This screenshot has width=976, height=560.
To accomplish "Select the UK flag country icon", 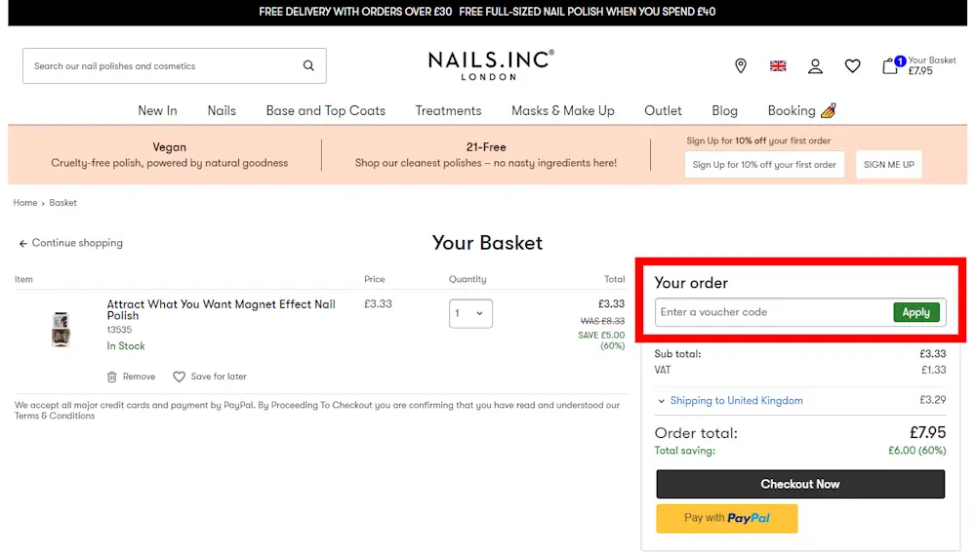I will [x=778, y=66].
